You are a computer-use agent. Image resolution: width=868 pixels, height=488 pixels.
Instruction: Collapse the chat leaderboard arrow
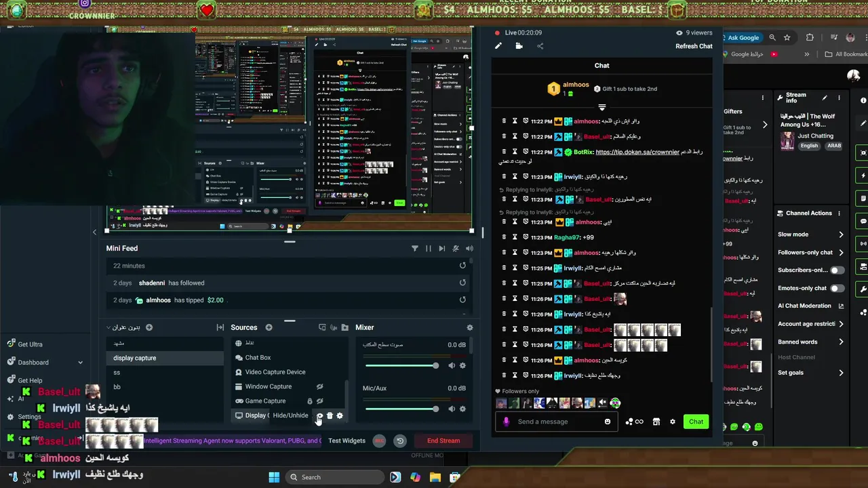(601, 107)
